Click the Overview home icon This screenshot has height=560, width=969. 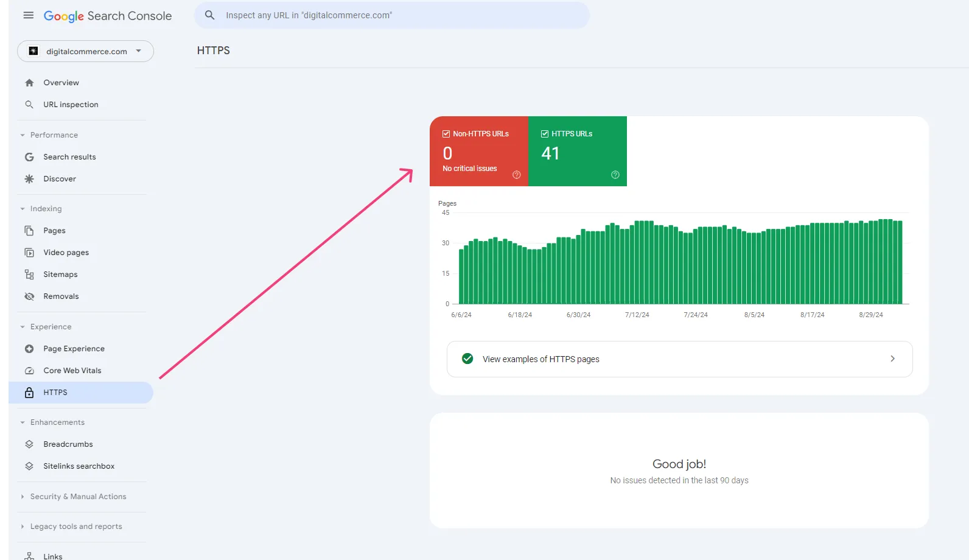coord(29,83)
